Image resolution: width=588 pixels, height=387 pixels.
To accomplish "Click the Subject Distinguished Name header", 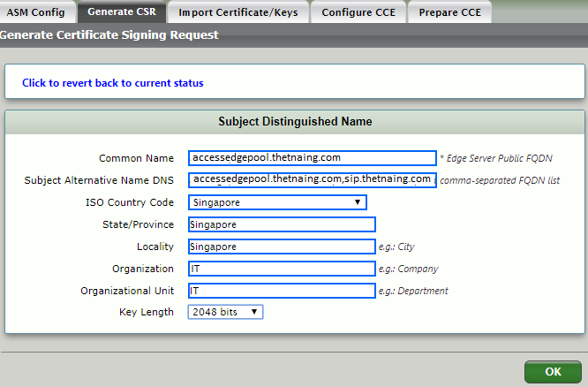I will coord(295,122).
